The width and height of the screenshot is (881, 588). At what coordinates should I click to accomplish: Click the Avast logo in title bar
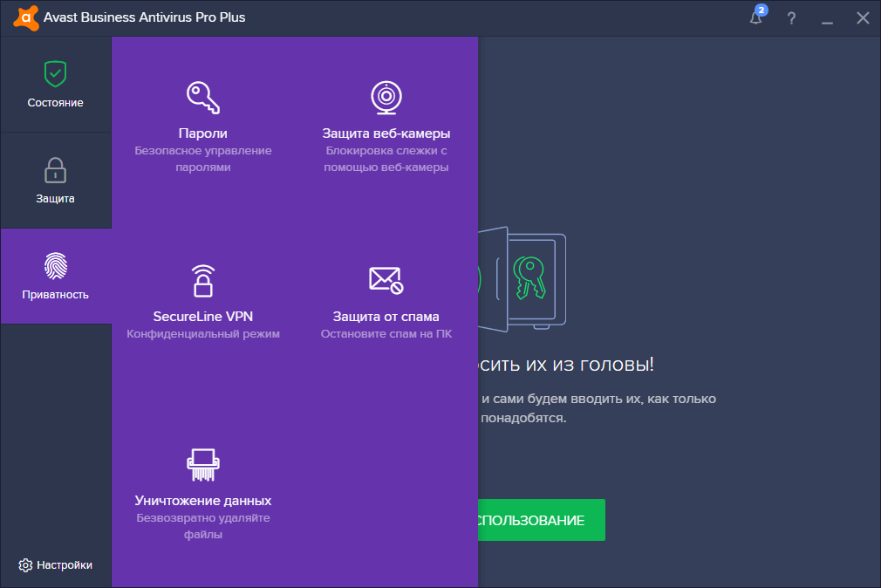pyautogui.click(x=26, y=18)
